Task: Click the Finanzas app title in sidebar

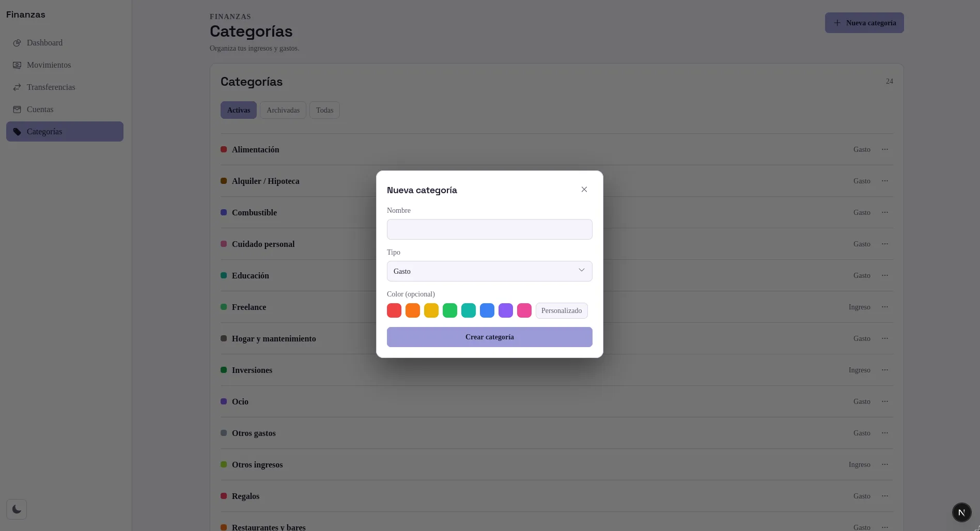Action: [26, 14]
